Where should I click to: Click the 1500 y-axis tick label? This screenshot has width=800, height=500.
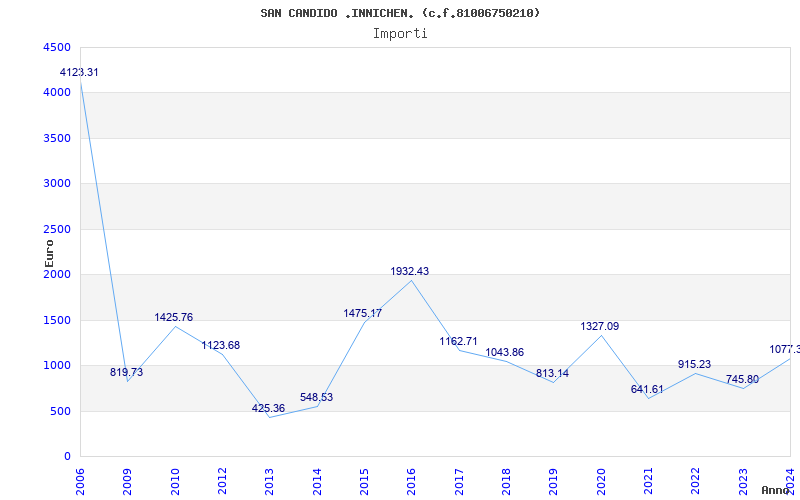[x=57, y=320]
